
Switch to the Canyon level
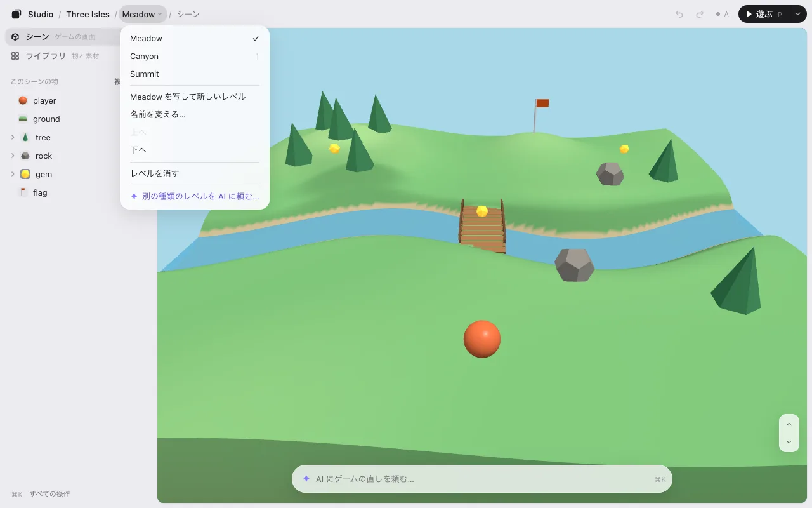tap(195, 57)
